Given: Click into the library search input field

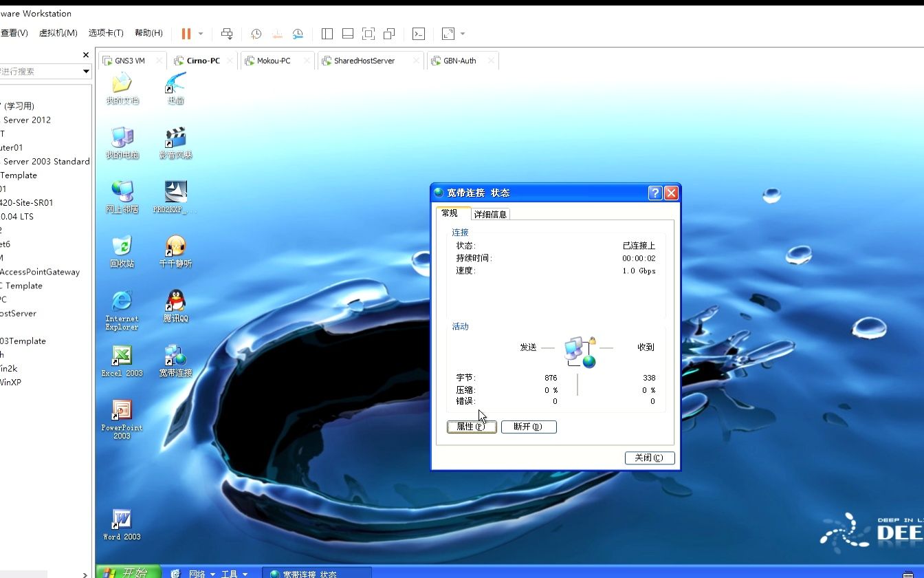Looking at the screenshot, I should coord(40,71).
